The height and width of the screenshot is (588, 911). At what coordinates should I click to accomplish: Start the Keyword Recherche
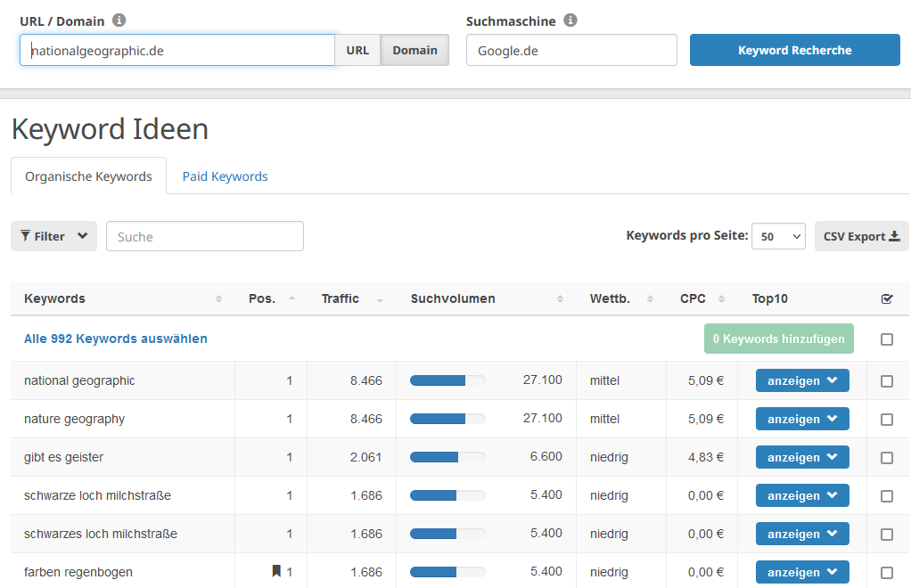[795, 50]
